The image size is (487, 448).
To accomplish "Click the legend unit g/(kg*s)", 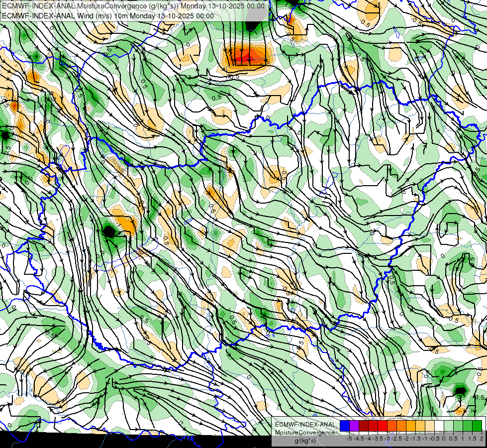I will 305,441.
